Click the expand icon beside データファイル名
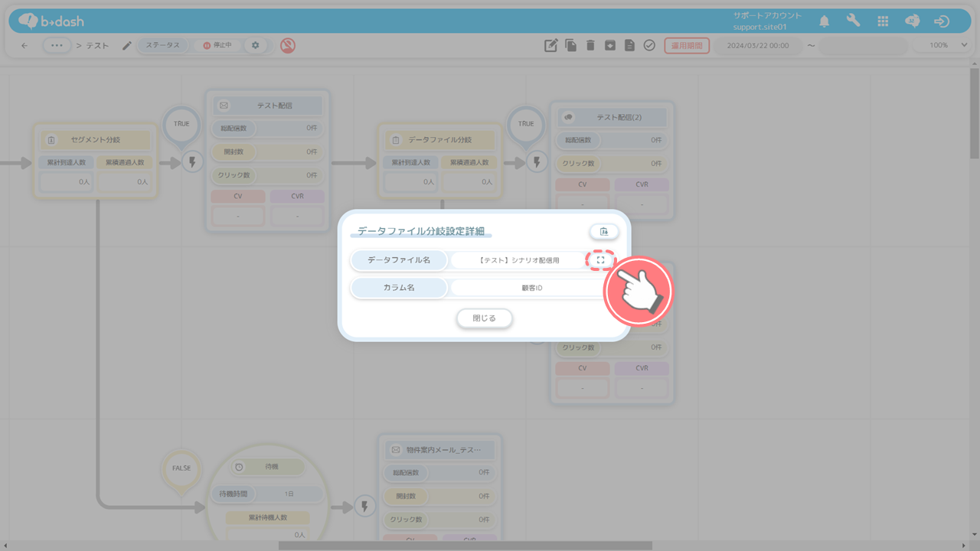Image resolution: width=980 pixels, height=551 pixels. coord(601,260)
